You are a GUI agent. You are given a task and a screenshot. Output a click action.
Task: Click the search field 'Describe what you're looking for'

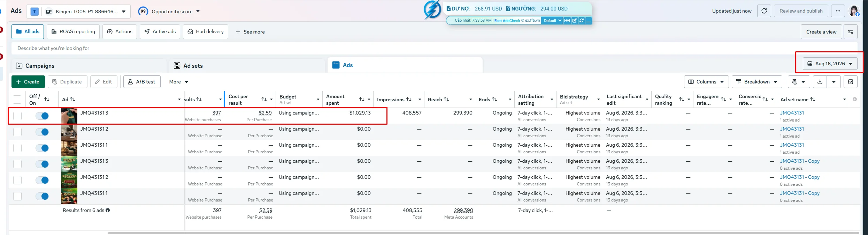pos(434,48)
